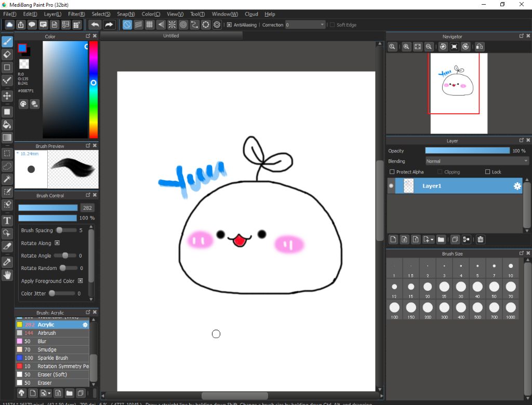This screenshot has height=405, width=532.
Task: Zoom in using Navigator magnifier plus
Action: (x=406, y=47)
